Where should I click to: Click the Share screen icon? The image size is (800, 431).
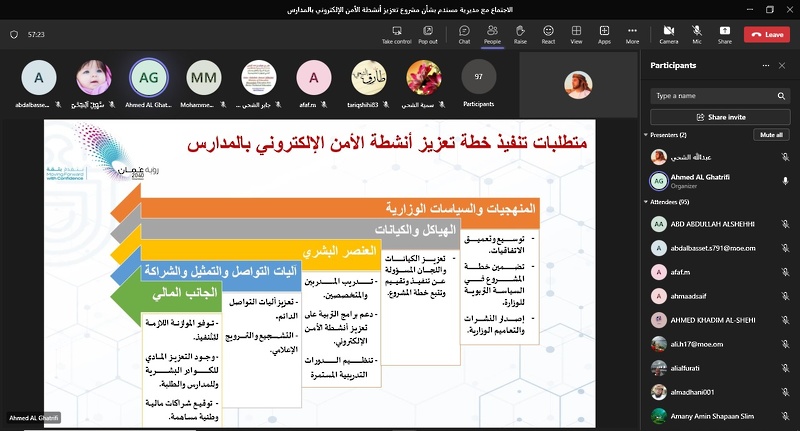pyautogui.click(x=724, y=34)
